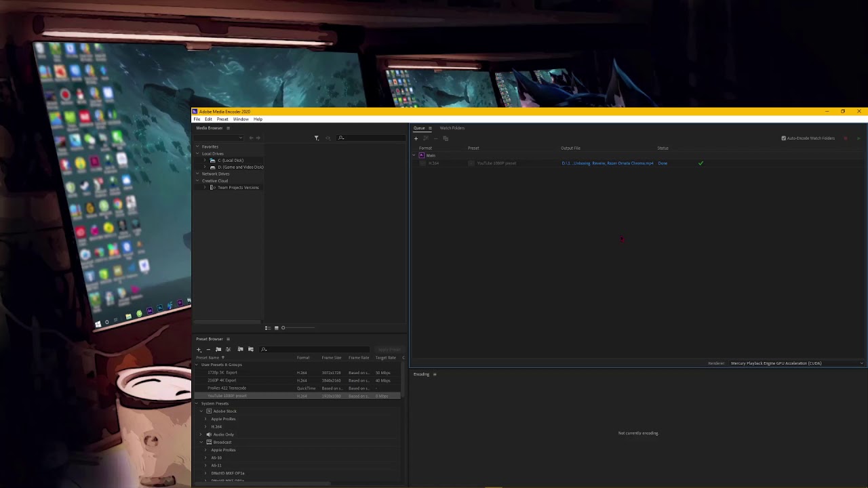Open the Encoding panel menu icon
The image size is (868, 488).
tap(435, 374)
